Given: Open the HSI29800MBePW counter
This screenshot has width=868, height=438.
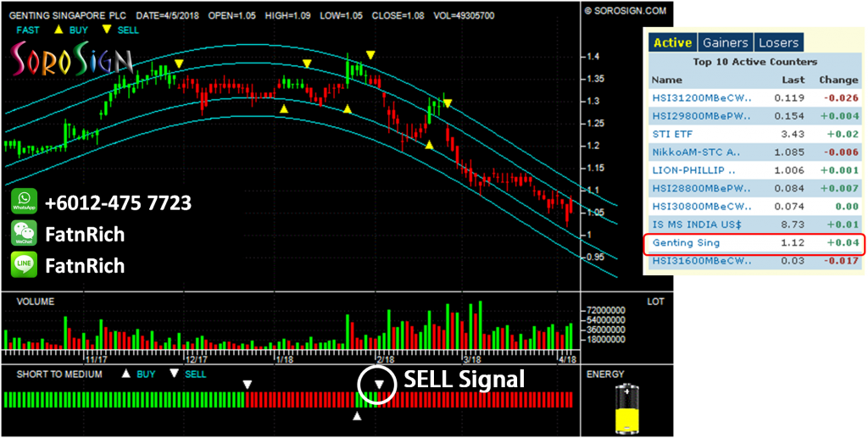Looking at the screenshot, I should (702, 116).
